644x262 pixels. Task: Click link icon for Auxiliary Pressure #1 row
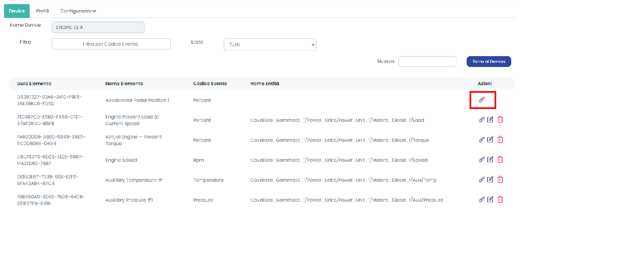(482, 200)
